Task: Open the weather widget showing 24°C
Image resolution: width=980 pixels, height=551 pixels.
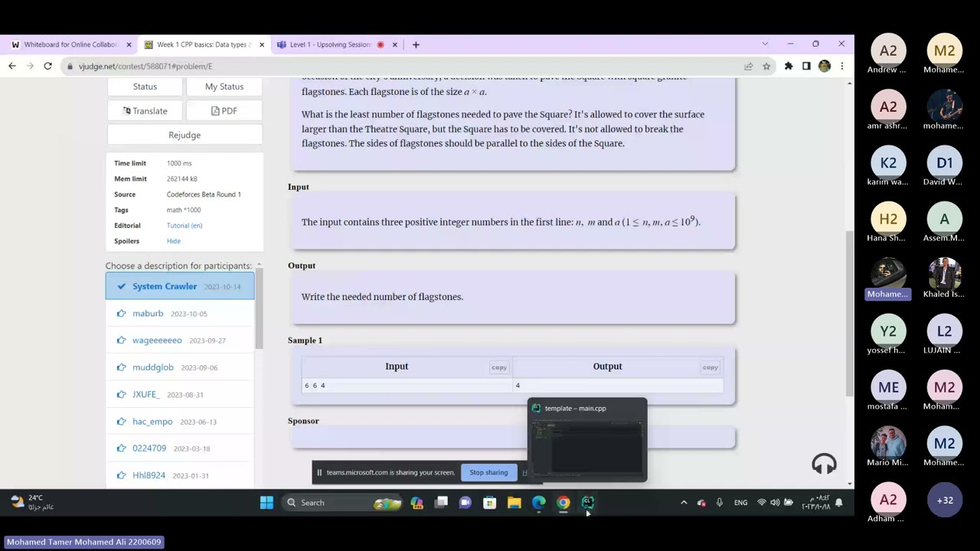Action: point(32,502)
